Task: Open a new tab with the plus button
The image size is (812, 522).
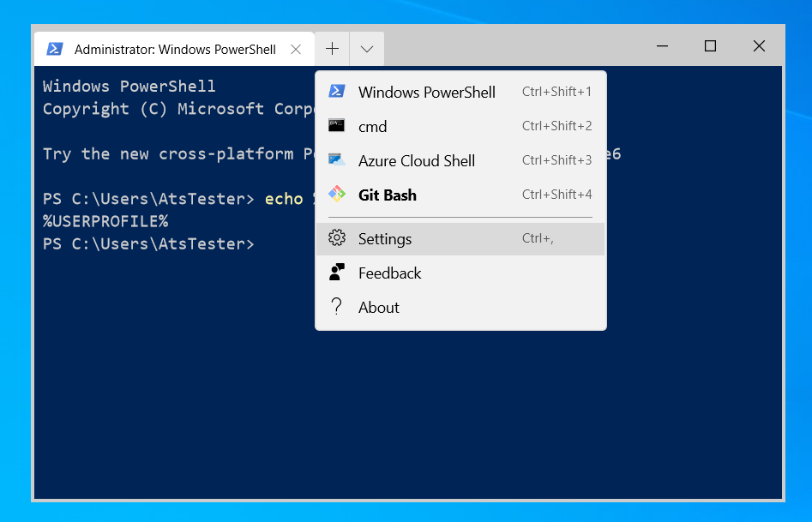Action: (x=332, y=49)
